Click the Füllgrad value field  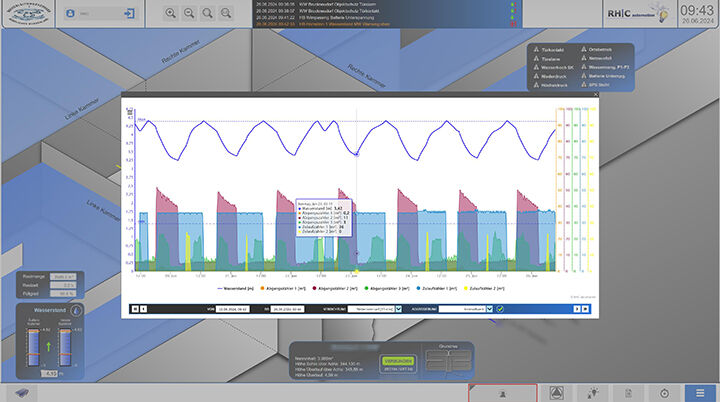63,293
